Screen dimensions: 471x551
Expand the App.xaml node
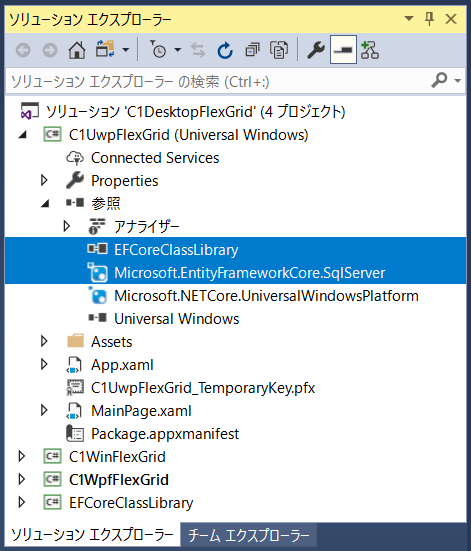pos(44,364)
